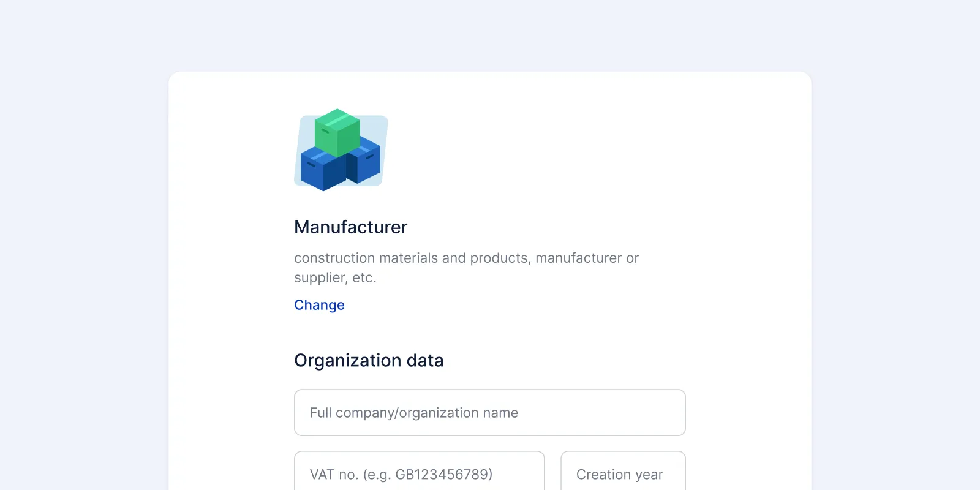Viewport: 980px width, 490px height.
Task: Focus the Full company/organization name field
Action: [x=490, y=413]
